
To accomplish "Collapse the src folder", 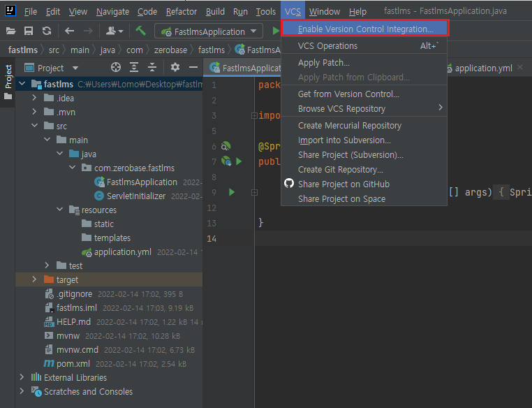I will (35, 126).
